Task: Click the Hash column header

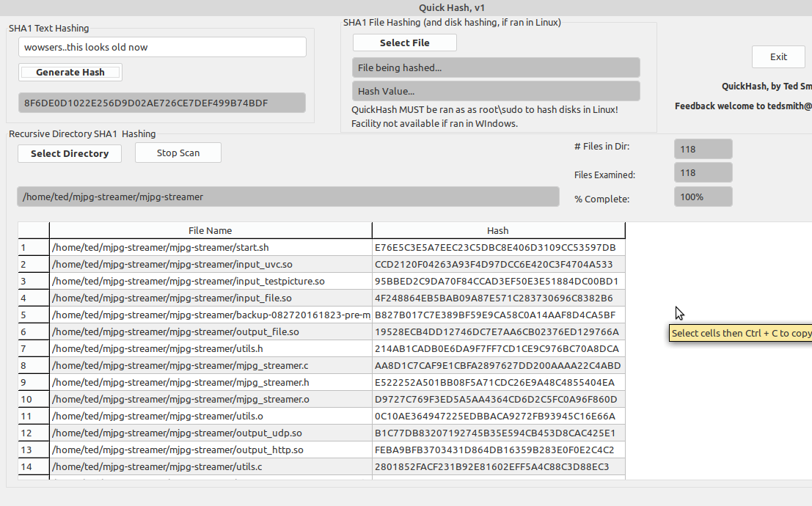Action: coord(498,230)
